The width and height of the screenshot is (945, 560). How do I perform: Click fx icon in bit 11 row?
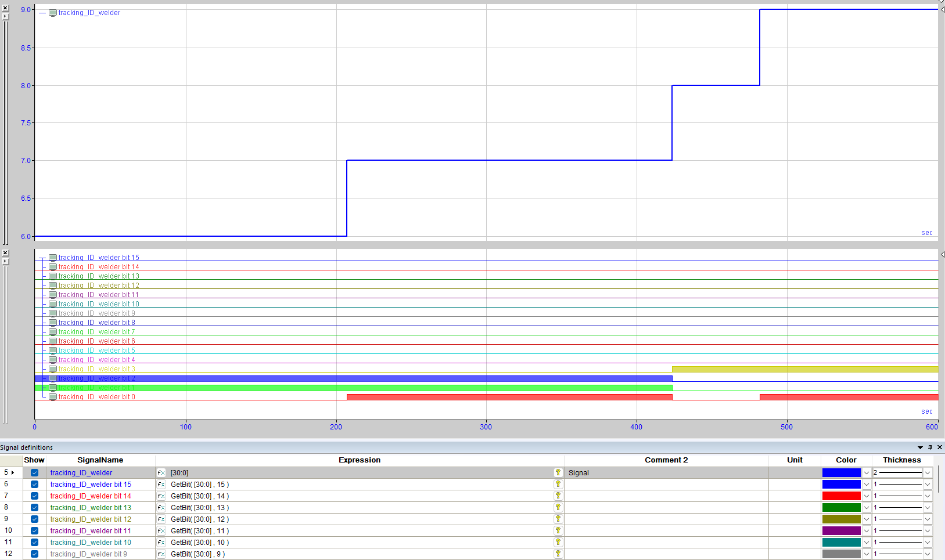pyautogui.click(x=161, y=531)
